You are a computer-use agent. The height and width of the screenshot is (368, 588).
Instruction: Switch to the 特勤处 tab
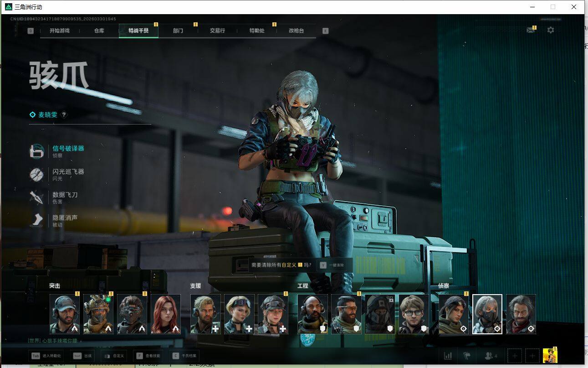pos(257,31)
